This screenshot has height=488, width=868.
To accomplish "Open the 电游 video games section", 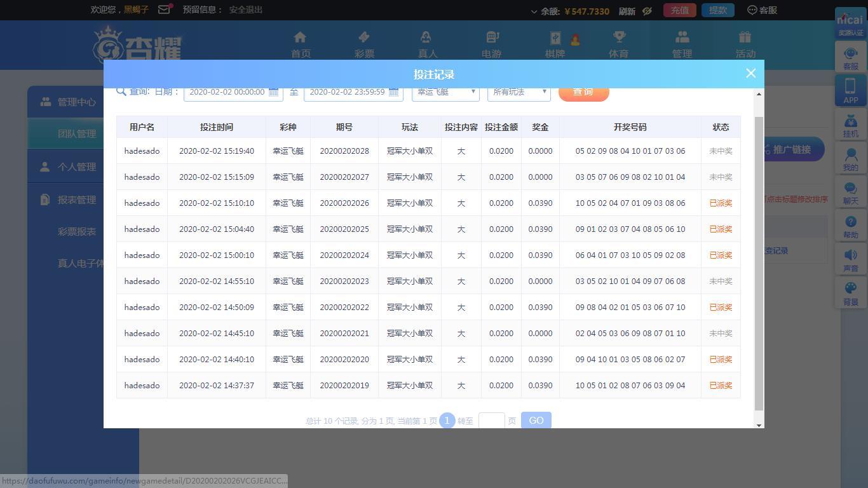I will (x=491, y=45).
